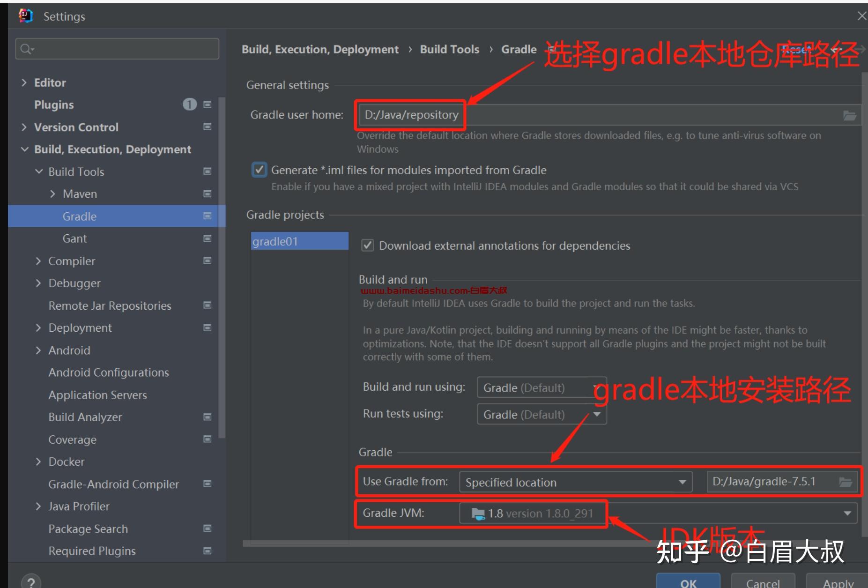The width and height of the screenshot is (868, 588).
Task: Expand the Editor section in sidebar
Action: coord(24,82)
